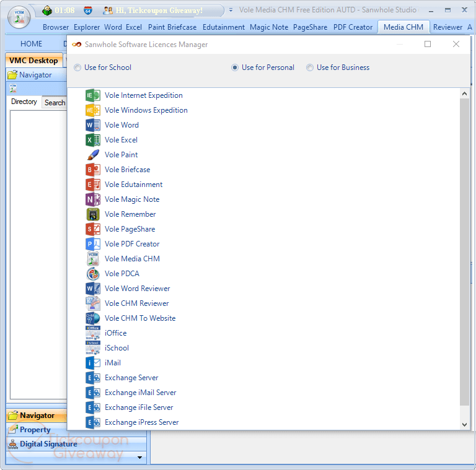Click the Vole Remember entry text
This screenshot has width=476, height=470.
tap(130, 214)
